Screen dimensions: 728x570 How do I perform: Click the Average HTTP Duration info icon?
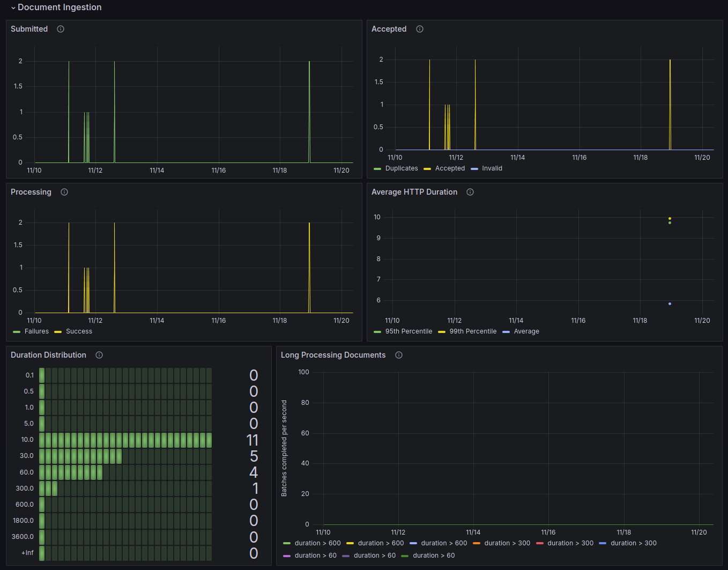470,192
